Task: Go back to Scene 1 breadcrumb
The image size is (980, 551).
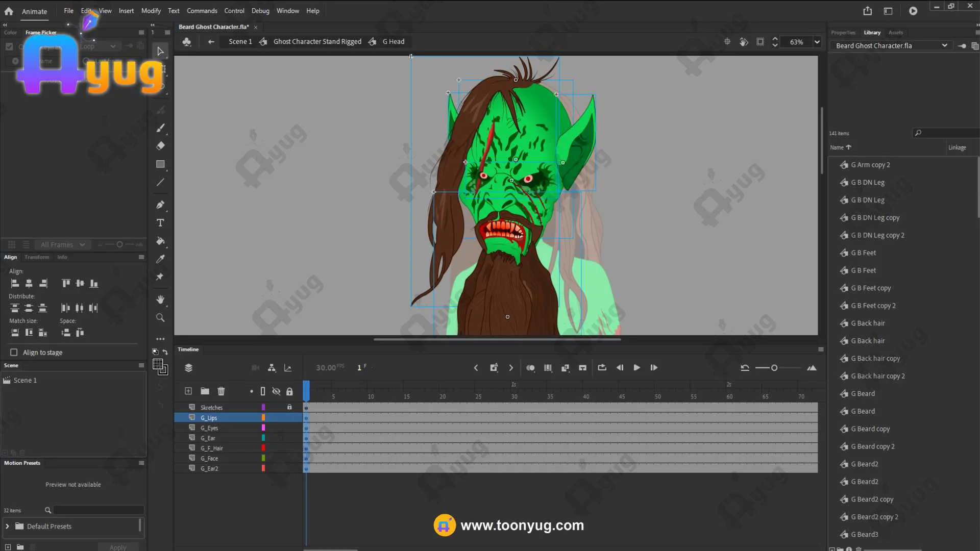Action: [240, 42]
